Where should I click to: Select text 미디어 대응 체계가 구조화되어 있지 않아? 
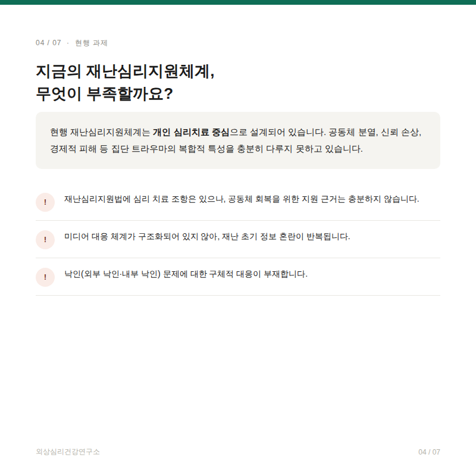(x=141, y=236)
